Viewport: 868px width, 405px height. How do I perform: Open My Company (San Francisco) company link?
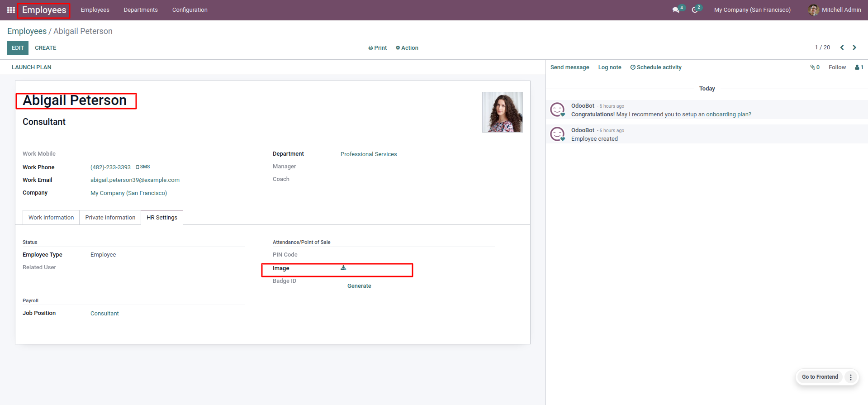[x=128, y=193]
